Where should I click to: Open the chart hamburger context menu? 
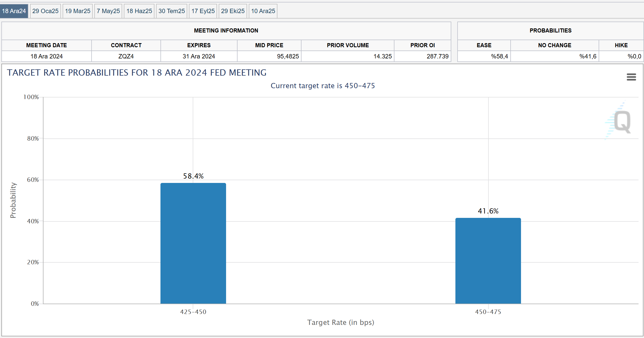point(631,77)
